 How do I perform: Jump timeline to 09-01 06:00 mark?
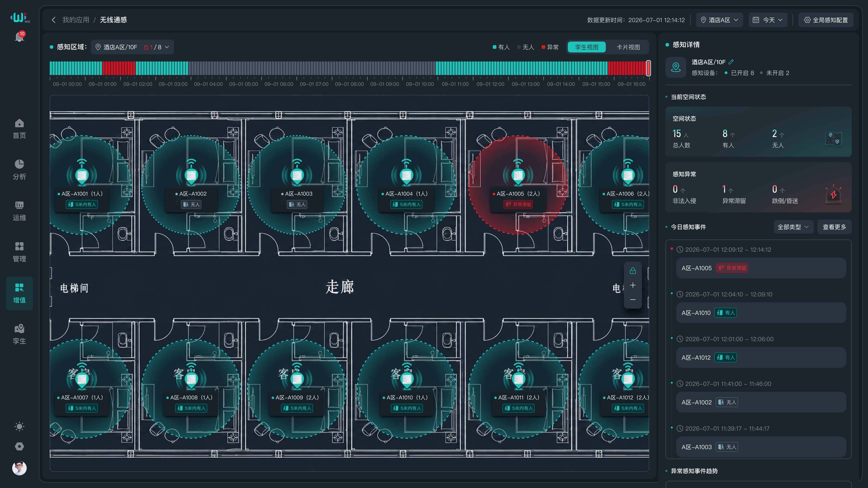point(279,84)
